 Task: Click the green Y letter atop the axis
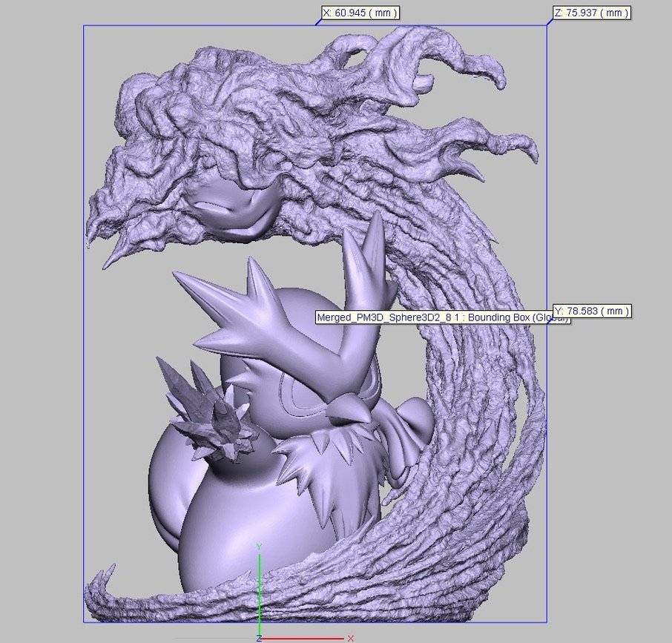click(259, 547)
